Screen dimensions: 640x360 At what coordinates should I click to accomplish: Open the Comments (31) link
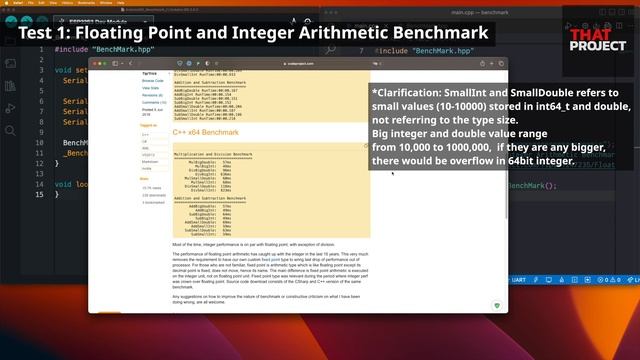coord(154,102)
